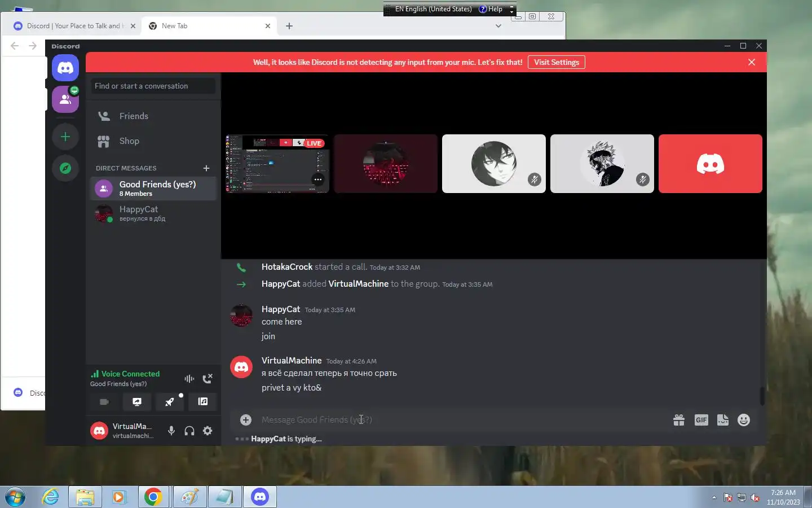Open the GIF picker

701,420
